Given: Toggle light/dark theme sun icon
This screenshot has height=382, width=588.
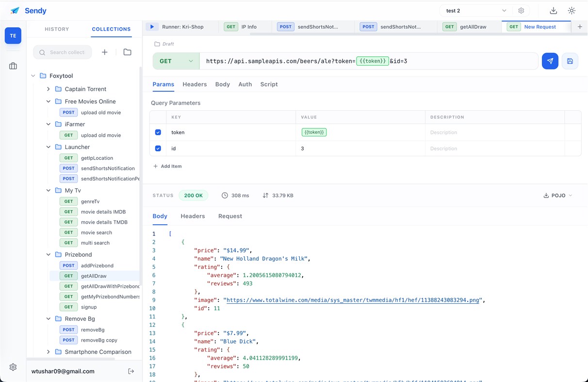Looking at the screenshot, I should [572, 11].
